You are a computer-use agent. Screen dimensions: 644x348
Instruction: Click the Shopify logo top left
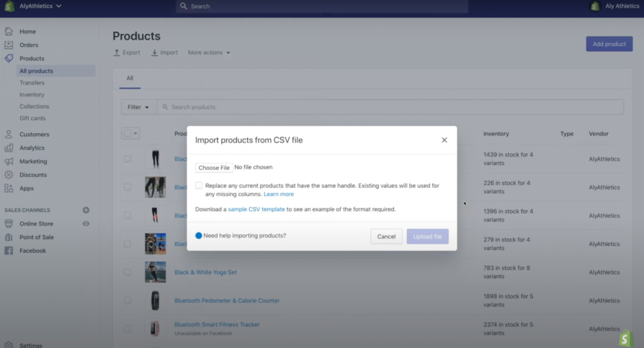pos(9,6)
